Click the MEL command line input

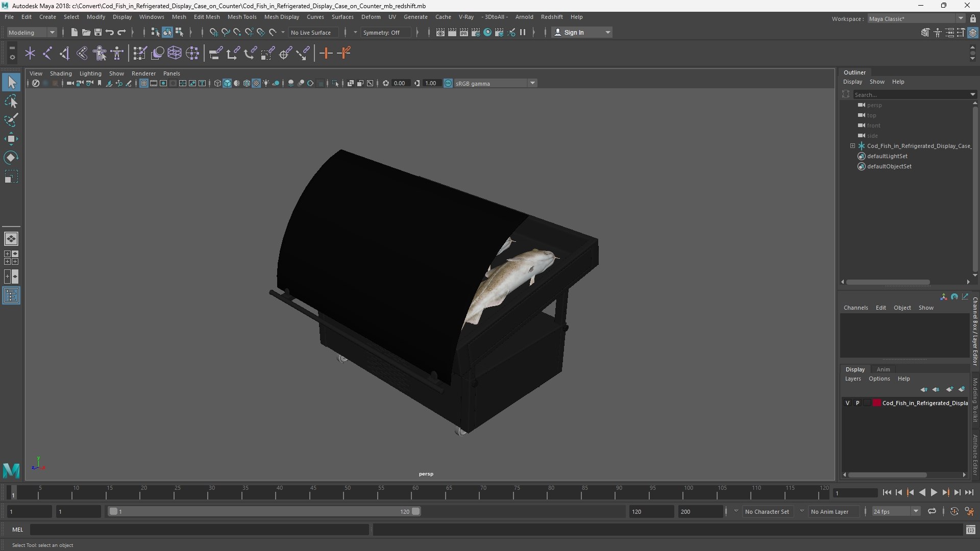[199, 530]
